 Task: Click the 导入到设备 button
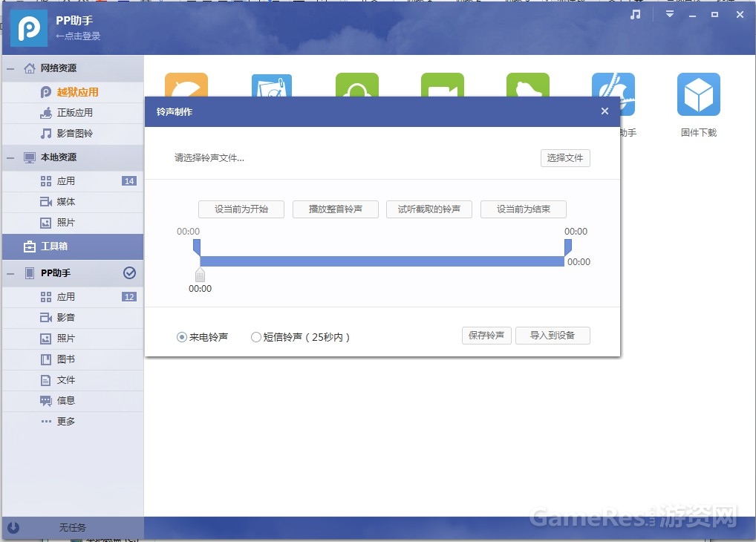pos(553,336)
